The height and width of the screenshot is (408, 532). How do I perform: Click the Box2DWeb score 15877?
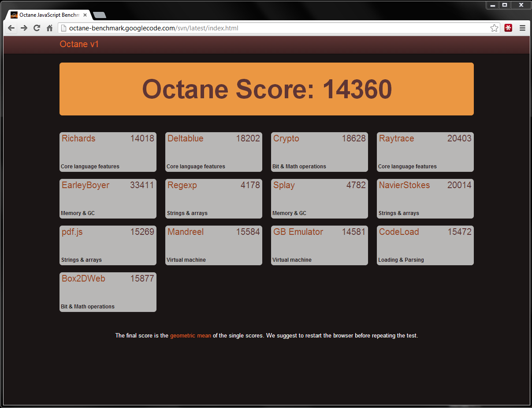pyautogui.click(x=142, y=278)
